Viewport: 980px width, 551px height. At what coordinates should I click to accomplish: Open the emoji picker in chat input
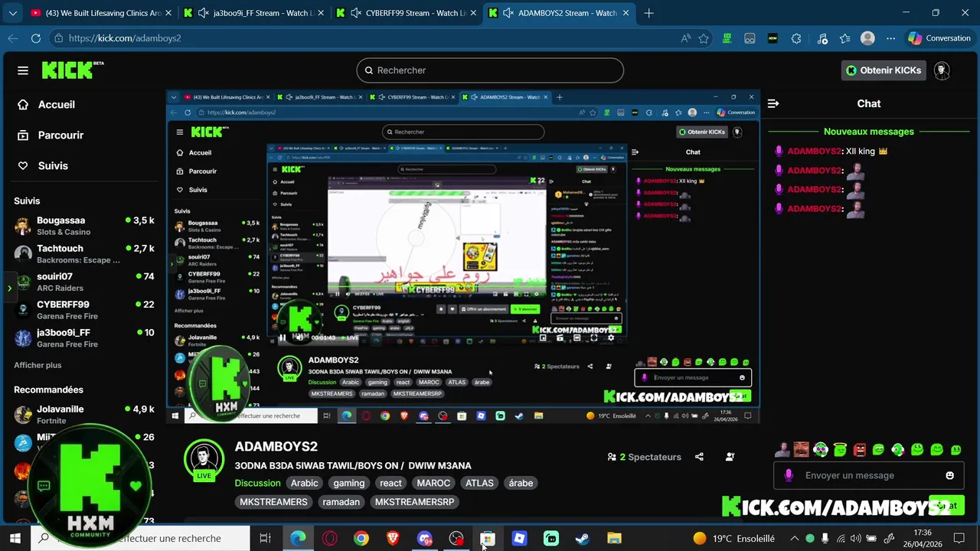[x=949, y=475]
